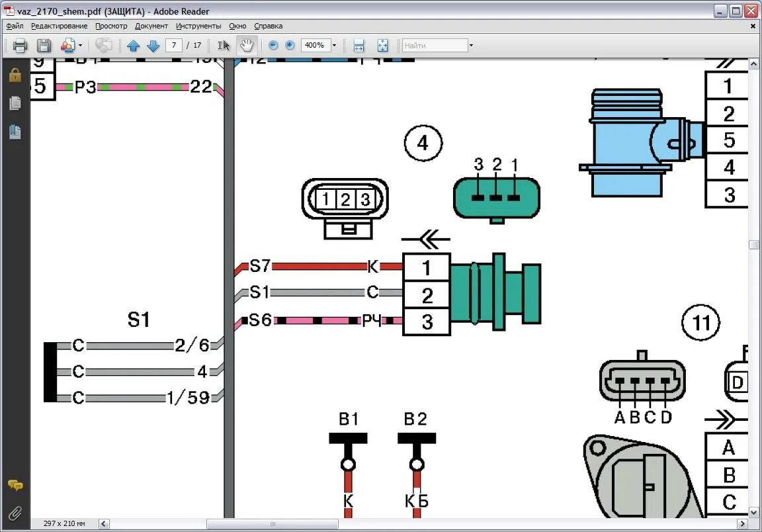Click the grayed-out review/comments toolbar icon
The height and width of the screenshot is (532, 762).
click(103, 46)
